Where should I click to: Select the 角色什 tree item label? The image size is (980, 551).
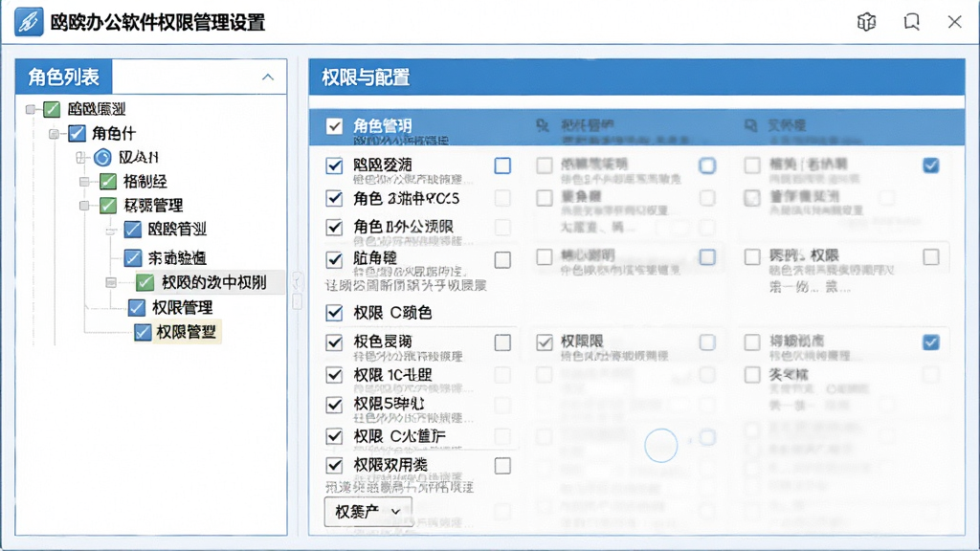pyautogui.click(x=113, y=133)
